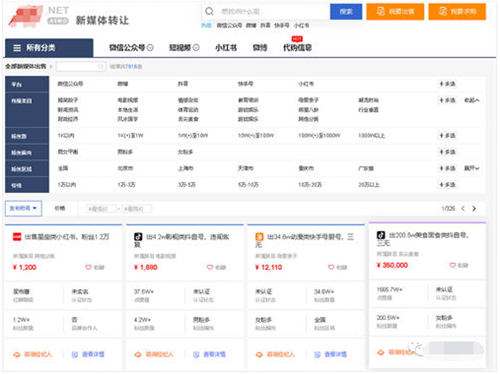Favorite the ¥12,110 listing via heart icon

click(x=331, y=267)
